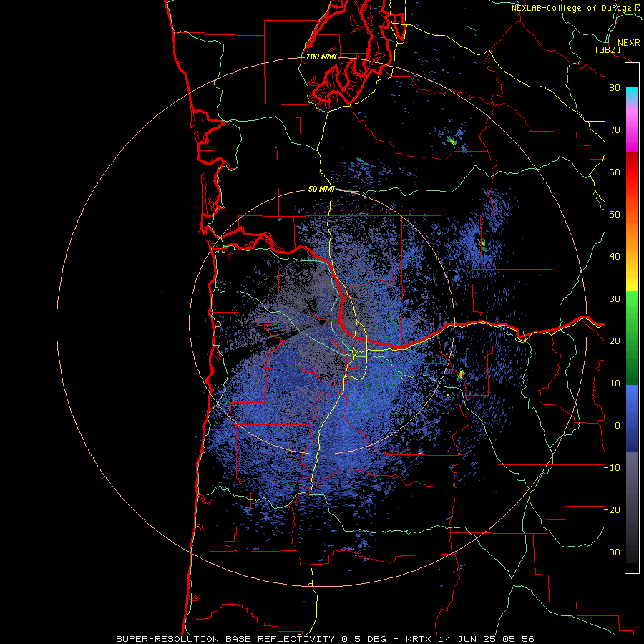
Task: Click the "[dBZ]" unit label
Action: coord(608,49)
